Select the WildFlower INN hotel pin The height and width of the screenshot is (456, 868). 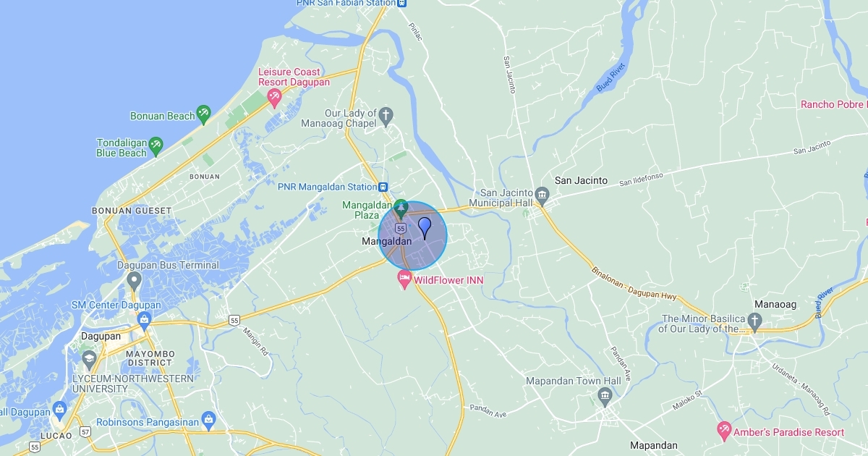click(x=405, y=280)
